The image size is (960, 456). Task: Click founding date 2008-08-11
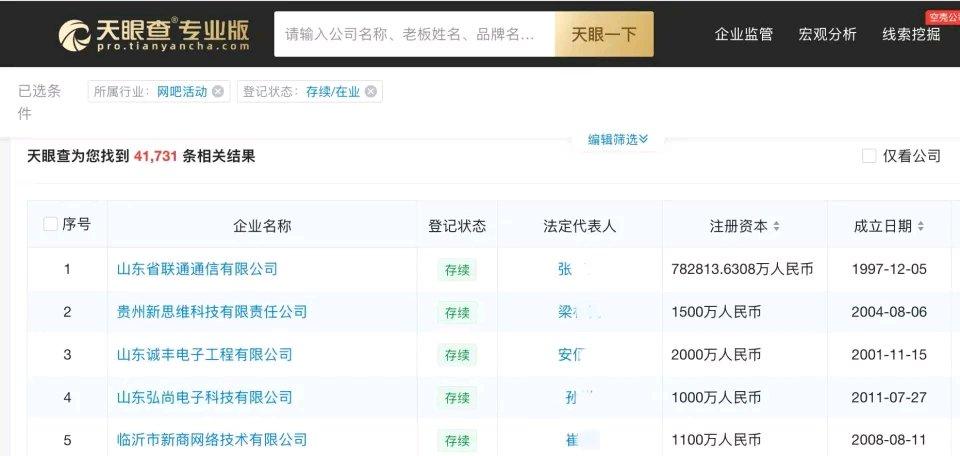tap(889, 439)
